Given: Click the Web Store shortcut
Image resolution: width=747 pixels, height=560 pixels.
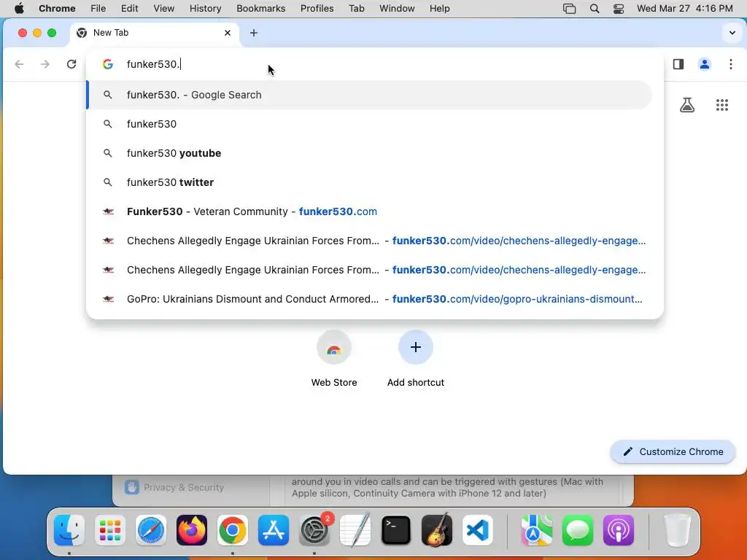Looking at the screenshot, I should (334, 359).
